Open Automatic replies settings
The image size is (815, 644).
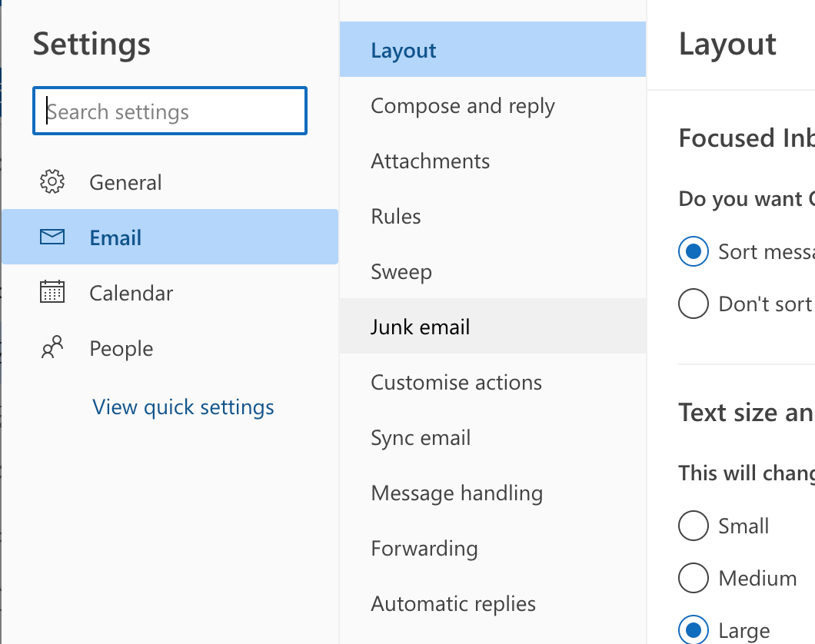click(453, 604)
